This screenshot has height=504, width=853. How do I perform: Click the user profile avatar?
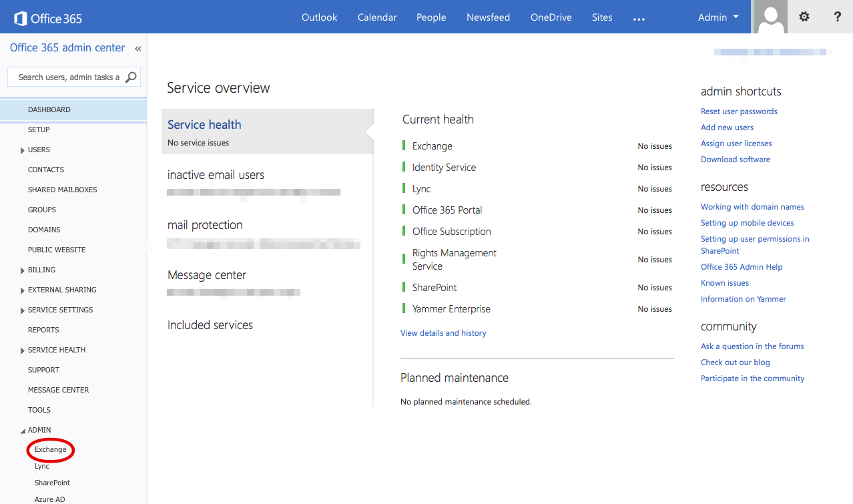pos(770,17)
